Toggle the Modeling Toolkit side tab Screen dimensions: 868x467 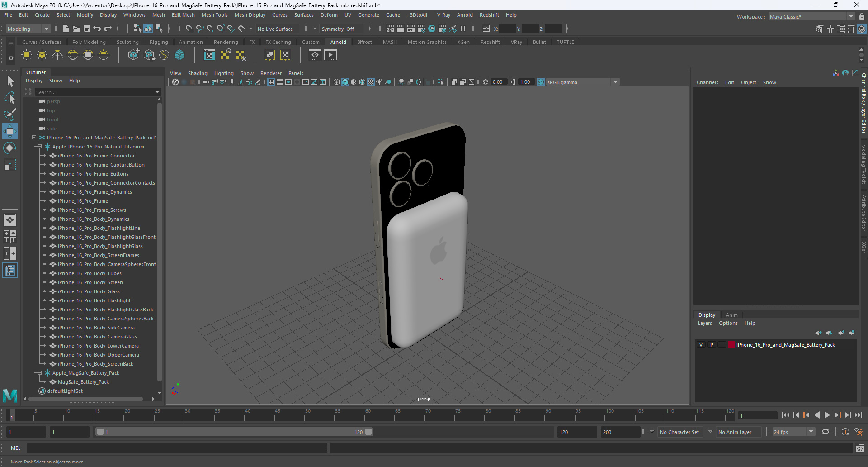tap(863, 164)
